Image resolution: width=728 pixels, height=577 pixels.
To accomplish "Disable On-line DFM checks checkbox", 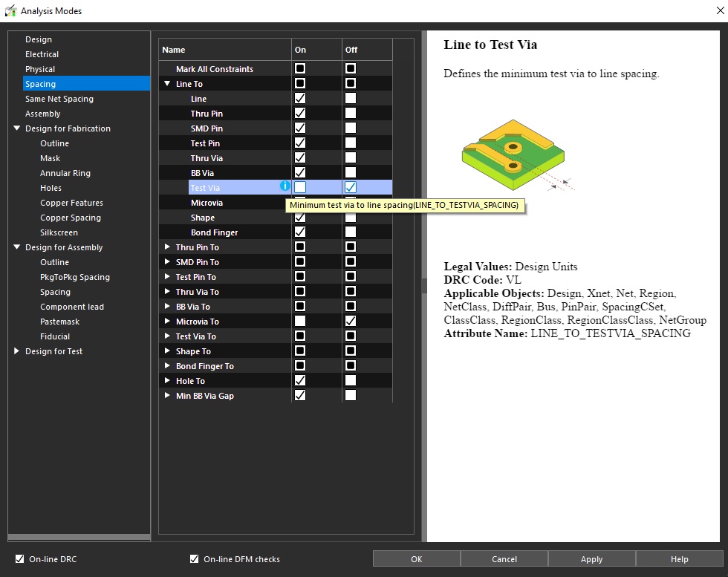I will [x=195, y=559].
